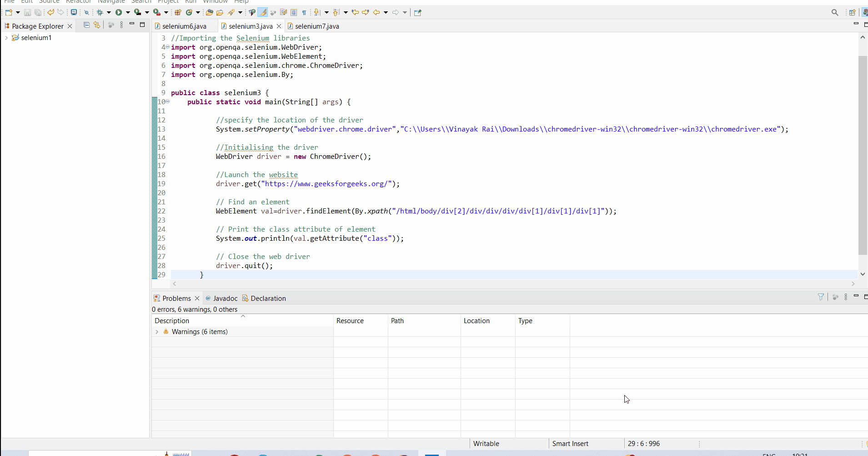The width and height of the screenshot is (868, 456).
Task: Toggle Mark Occurrences highlighter button
Action: pos(263,12)
